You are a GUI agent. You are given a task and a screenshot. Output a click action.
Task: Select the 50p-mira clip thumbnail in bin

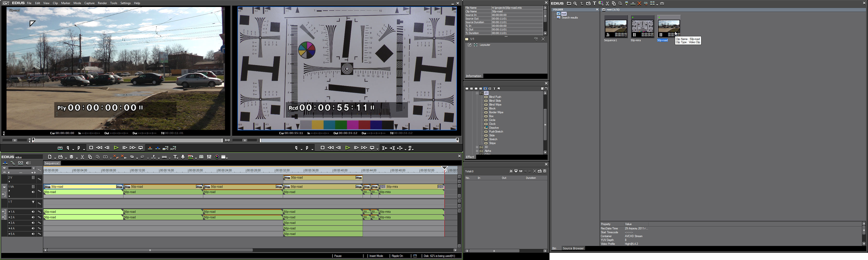click(x=642, y=27)
